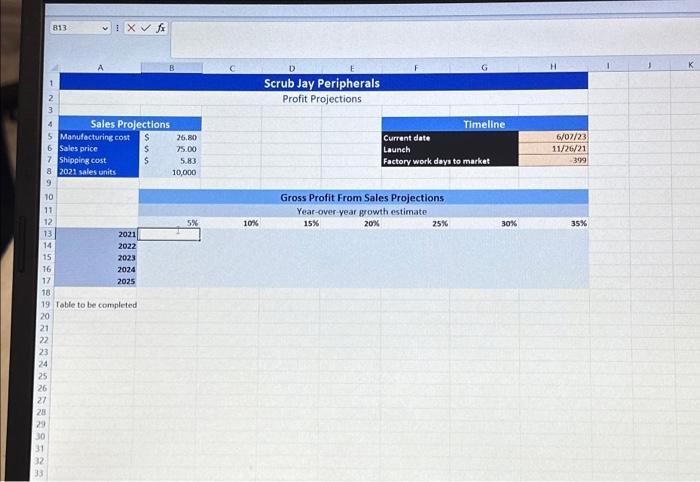Select column B header
Screen dimensions: 700x482
point(171,68)
